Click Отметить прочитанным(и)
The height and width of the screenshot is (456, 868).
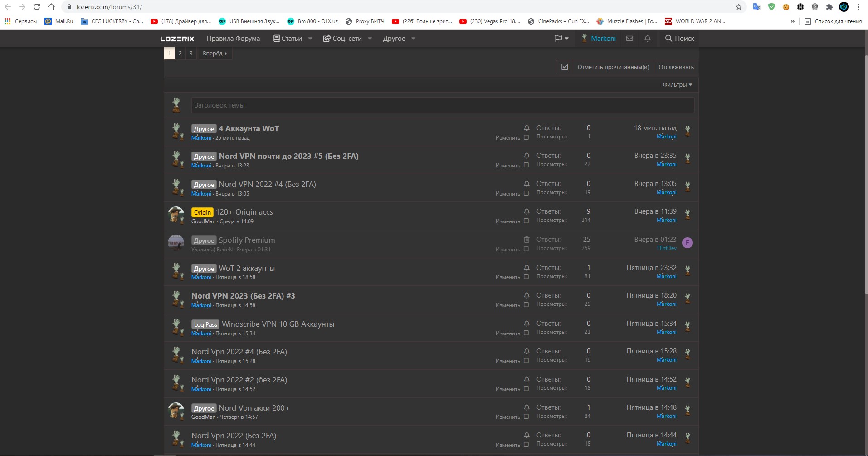[613, 67]
